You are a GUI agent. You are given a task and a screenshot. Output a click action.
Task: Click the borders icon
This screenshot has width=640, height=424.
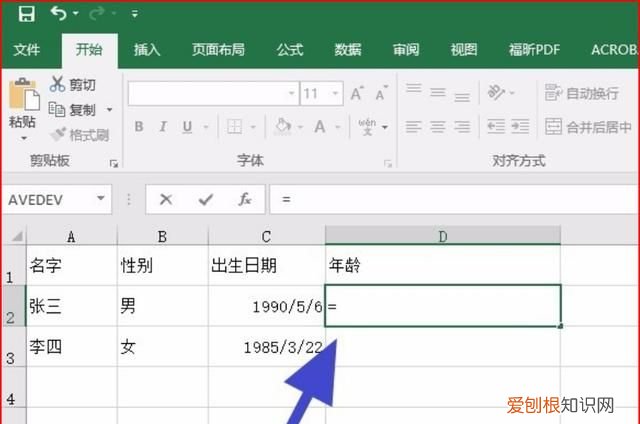235,127
